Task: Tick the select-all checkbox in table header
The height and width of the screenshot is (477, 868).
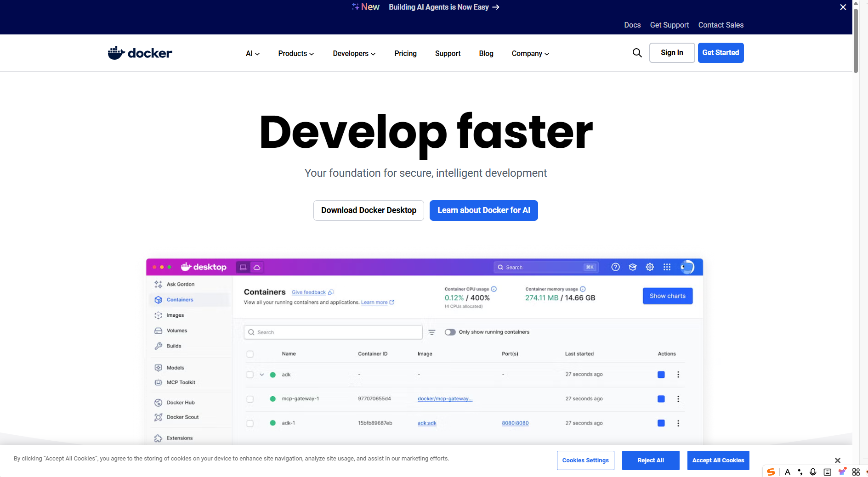Action: 250,354
